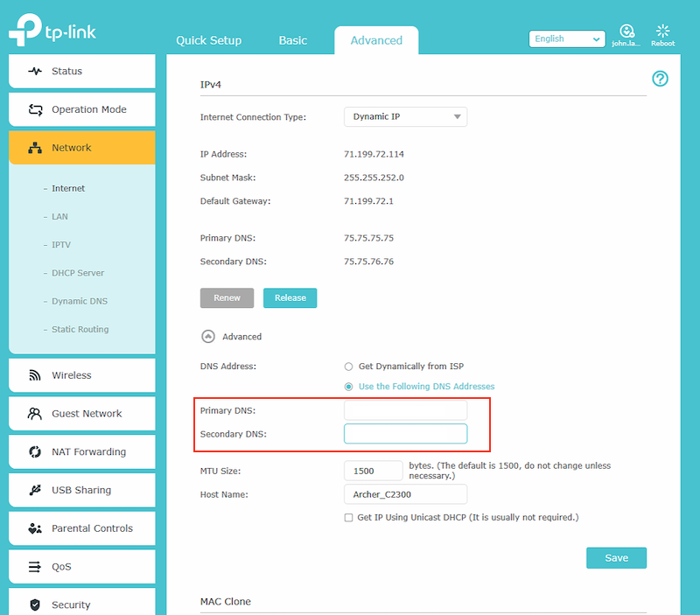Viewport: 700px width, 615px height.
Task: Click the primary DNS value 75.75.75.75
Action: click(368, 238)
